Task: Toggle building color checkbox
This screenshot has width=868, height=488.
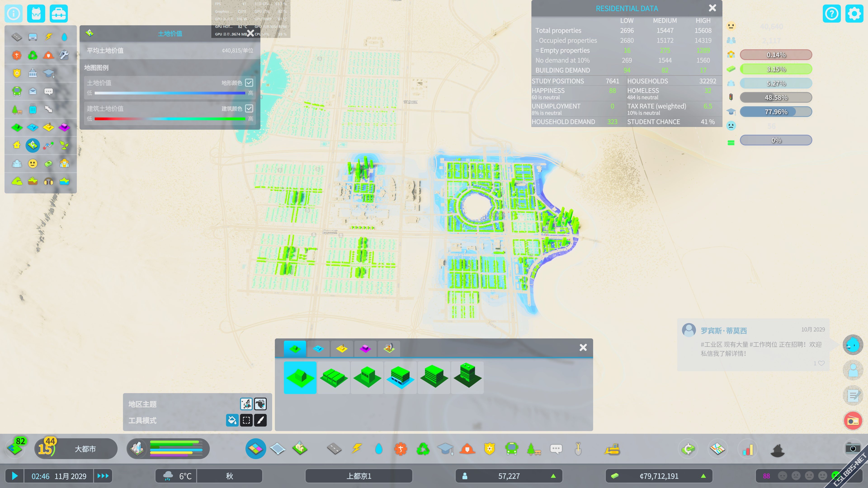Action: click(249, 108)
